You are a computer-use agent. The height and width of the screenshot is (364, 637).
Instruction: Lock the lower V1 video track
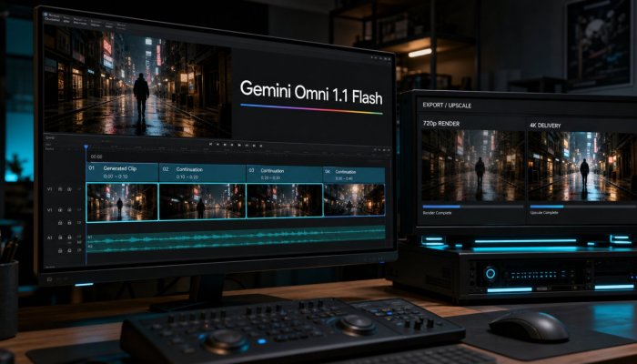point(60,210)
